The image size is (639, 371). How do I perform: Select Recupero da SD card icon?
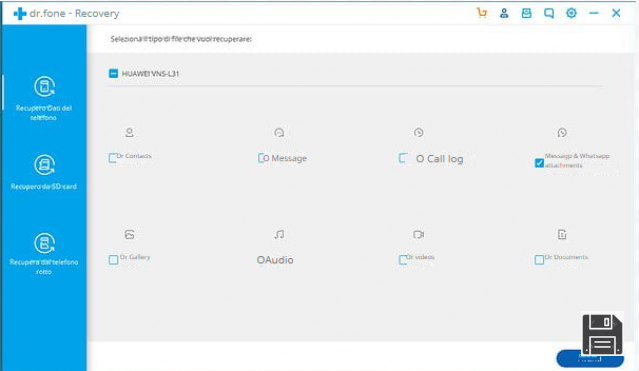tap(44, 165)
